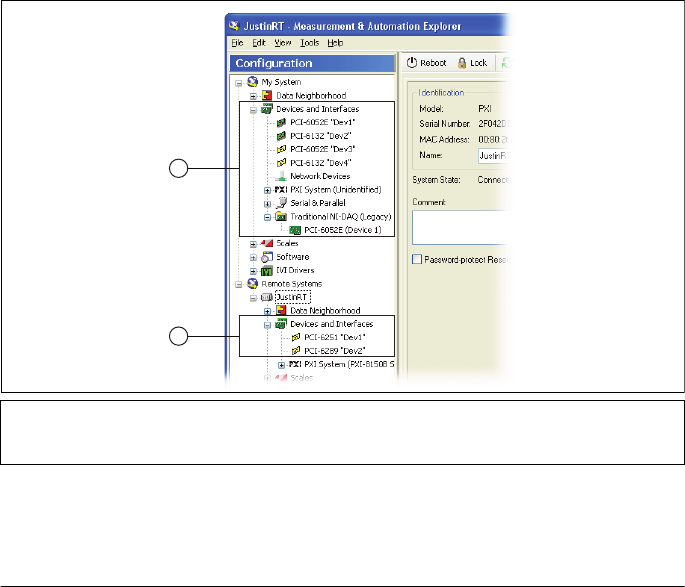The image size is (685, 587).
Task: Expand the Serial & Parallel node
Action: click(267, 204)
